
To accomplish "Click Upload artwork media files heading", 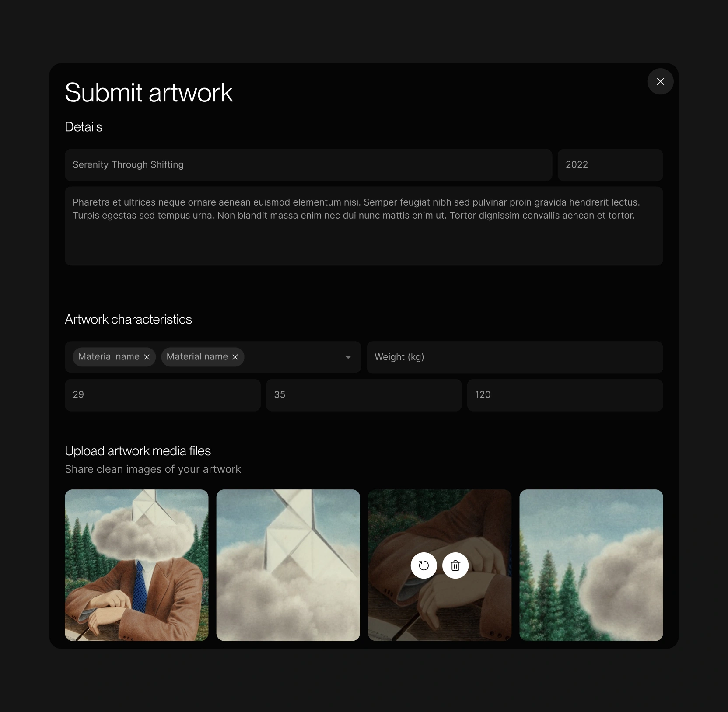I will (x=138, y=451).
